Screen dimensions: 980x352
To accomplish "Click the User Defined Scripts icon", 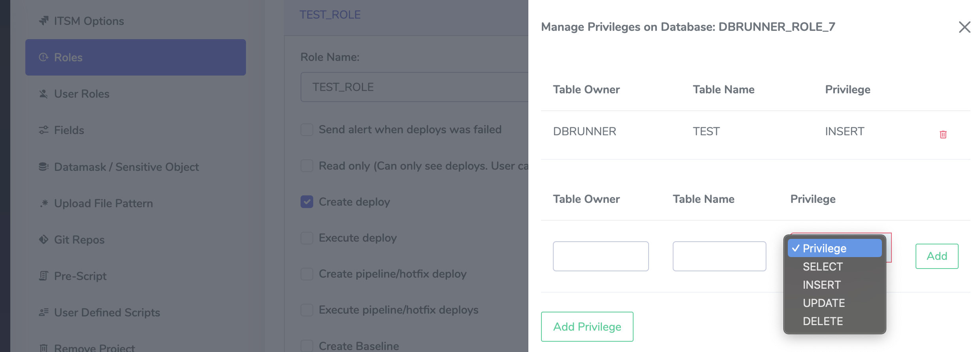I will [x=44, y=312].
